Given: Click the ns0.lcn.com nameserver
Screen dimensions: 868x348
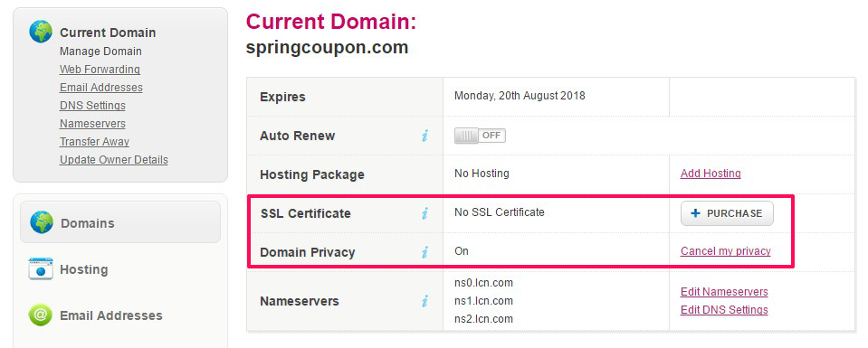Looking at the screenshot, I should click(484, 283).
